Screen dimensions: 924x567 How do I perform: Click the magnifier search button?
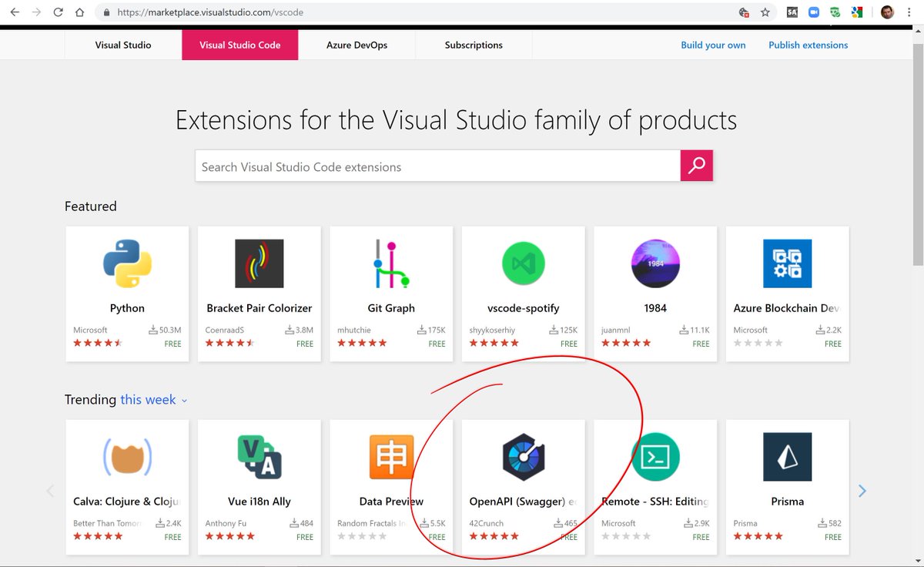(x=697, y=166)
